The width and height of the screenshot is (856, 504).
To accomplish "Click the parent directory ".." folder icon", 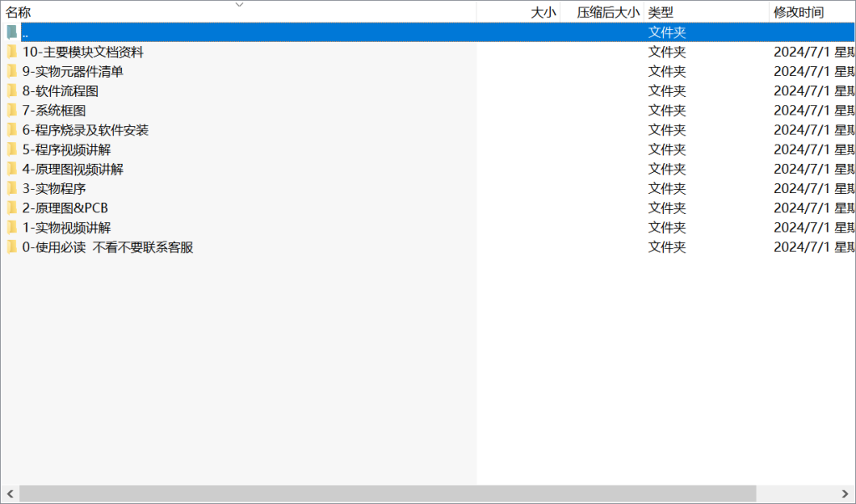I will pos(12,33).
